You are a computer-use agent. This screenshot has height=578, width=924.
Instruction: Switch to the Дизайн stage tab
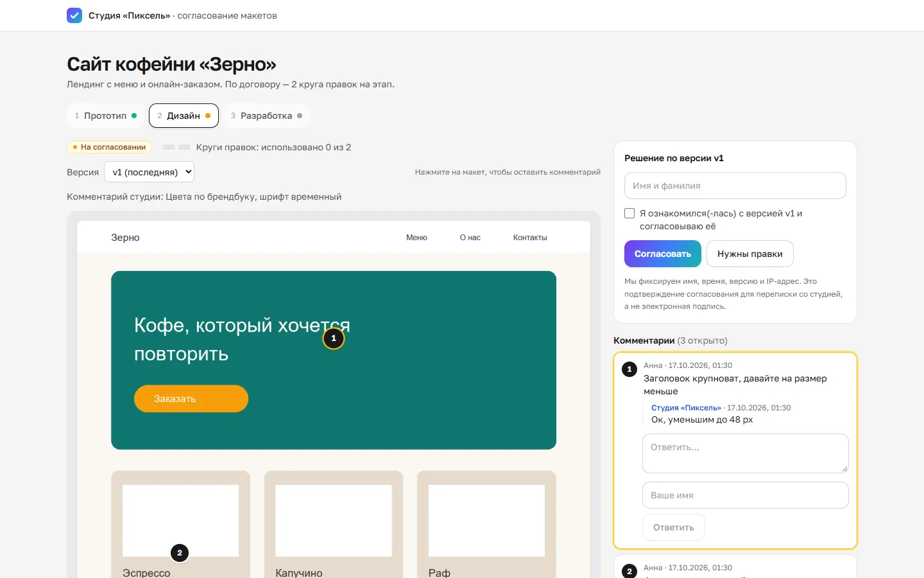pyautogui.click(x=184, y=116)
